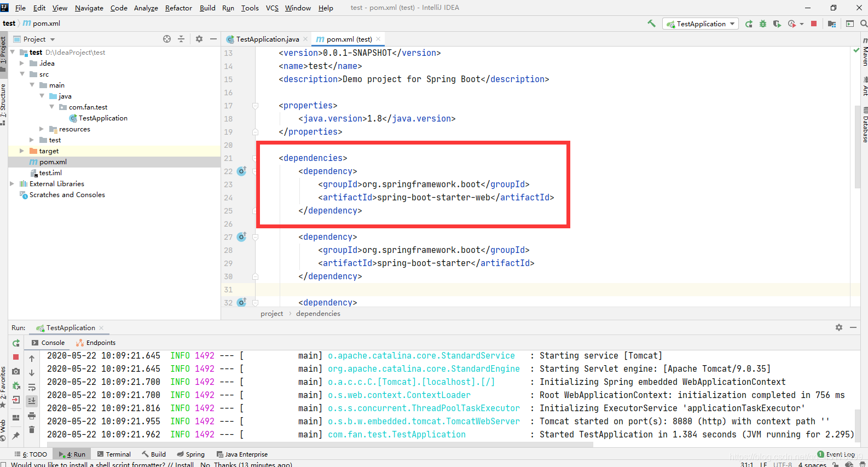
Task: Click the Build project hammer icon
Action: 651,24
